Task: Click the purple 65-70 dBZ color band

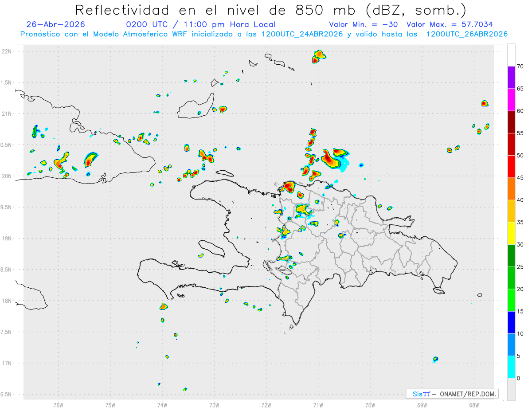Action: click(x=511, y=78)
